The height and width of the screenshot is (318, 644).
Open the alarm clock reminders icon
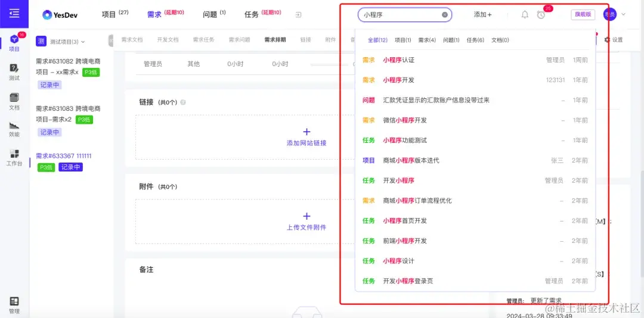(x=541, y=15)
